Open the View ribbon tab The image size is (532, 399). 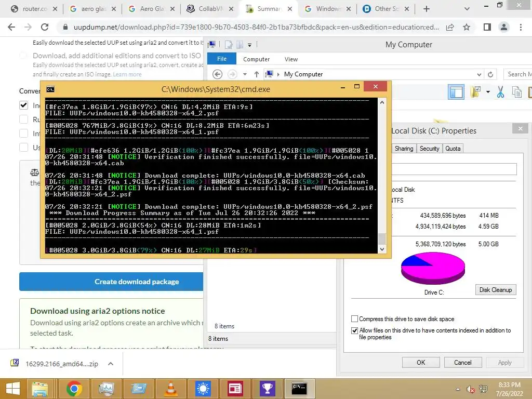click(291, 59)
